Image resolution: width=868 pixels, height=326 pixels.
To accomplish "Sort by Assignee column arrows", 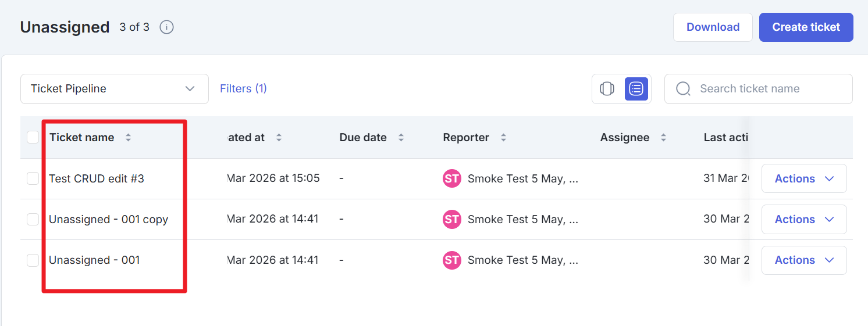I will pyautogui.click(x=663, y=138).
